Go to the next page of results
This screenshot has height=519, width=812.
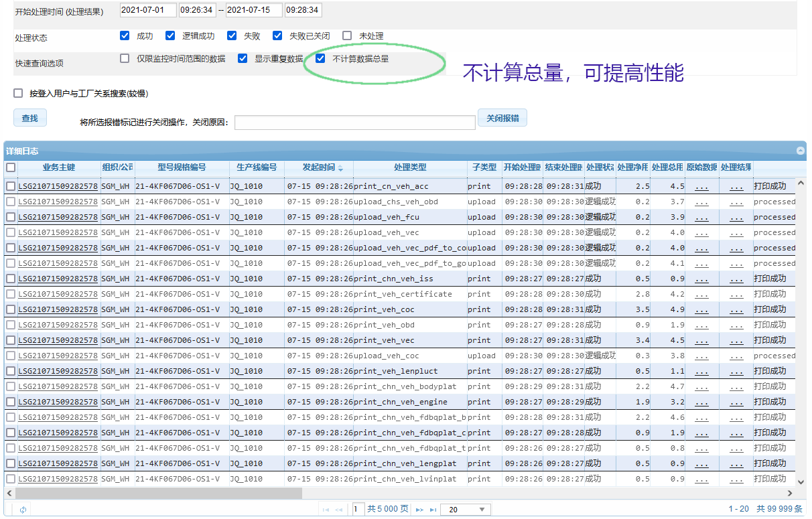point(420,510)
